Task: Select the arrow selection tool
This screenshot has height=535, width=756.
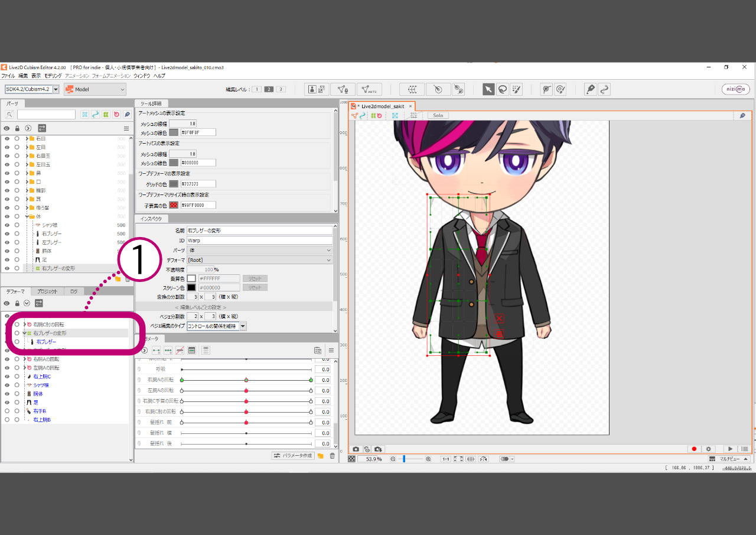Action: pos(488,89)
